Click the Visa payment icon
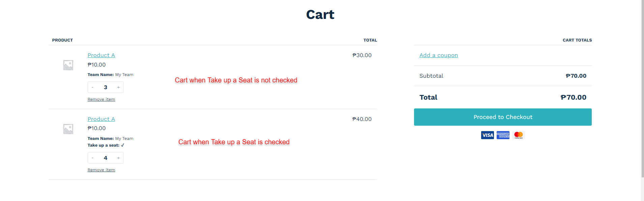This screenshot has height=201, width=644. click(487, 135)
